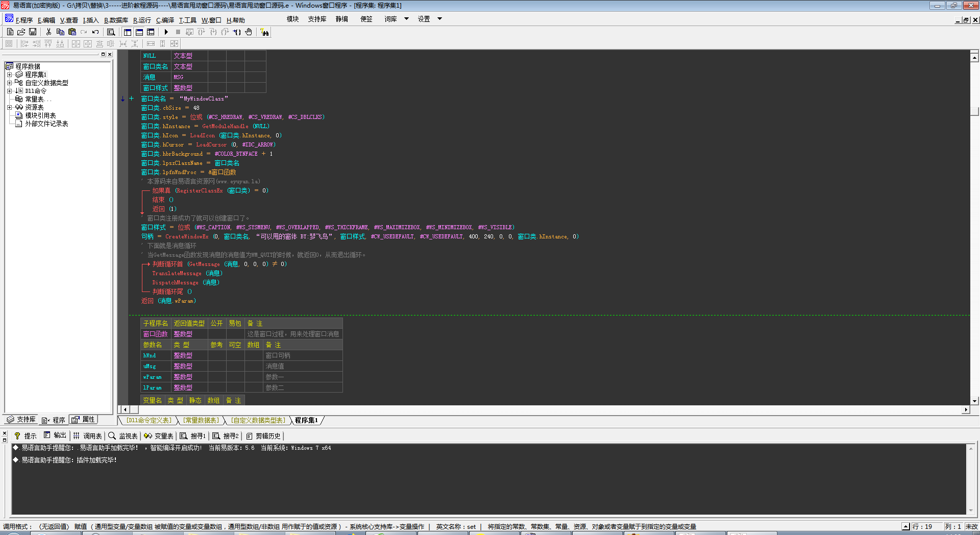Collapse the code block at 窗口类名 line
Screen dimensions: 980x535
click(x=131, y=99)
